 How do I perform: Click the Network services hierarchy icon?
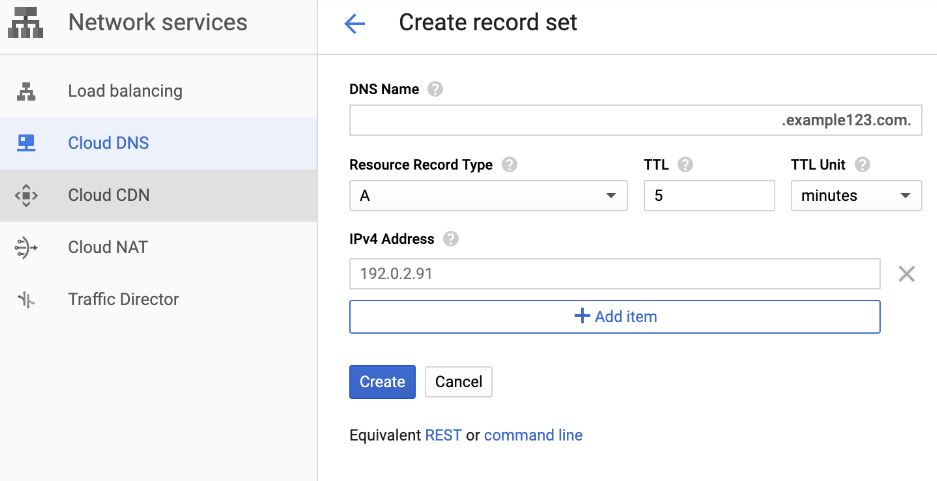(25, 23)
